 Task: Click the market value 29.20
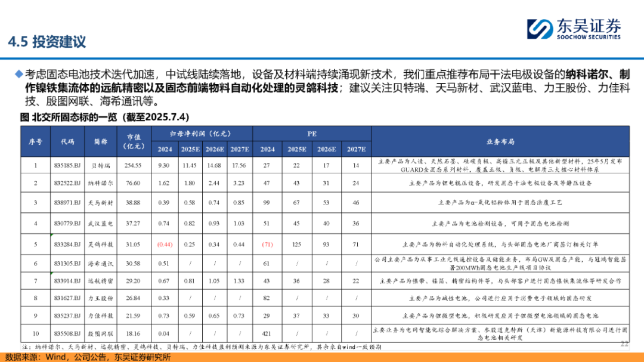[x=133, y=281]
